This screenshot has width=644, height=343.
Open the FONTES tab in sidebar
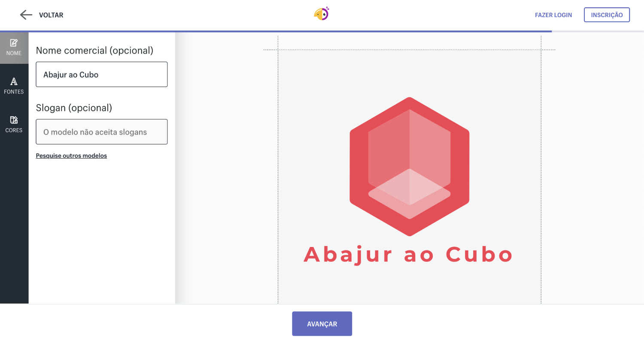click(14, 86)
